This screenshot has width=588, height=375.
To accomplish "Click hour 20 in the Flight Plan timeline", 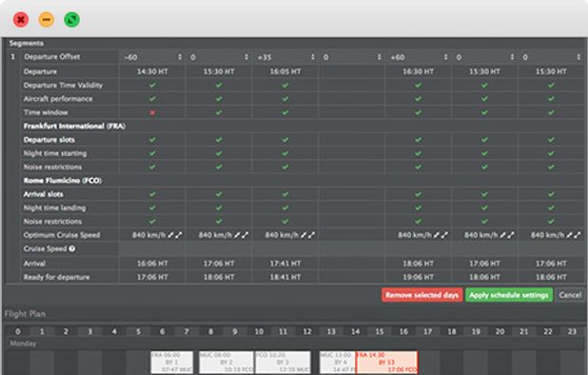I will click(500, 331).
